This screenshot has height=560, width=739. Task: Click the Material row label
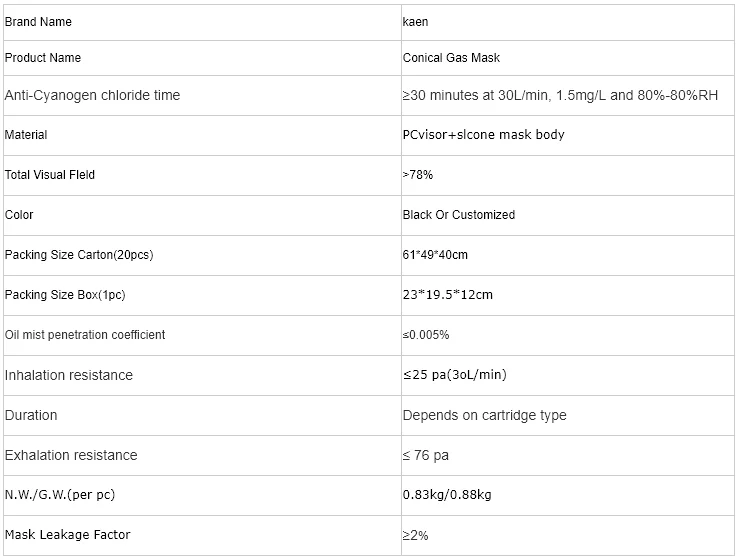pos(26,135)
